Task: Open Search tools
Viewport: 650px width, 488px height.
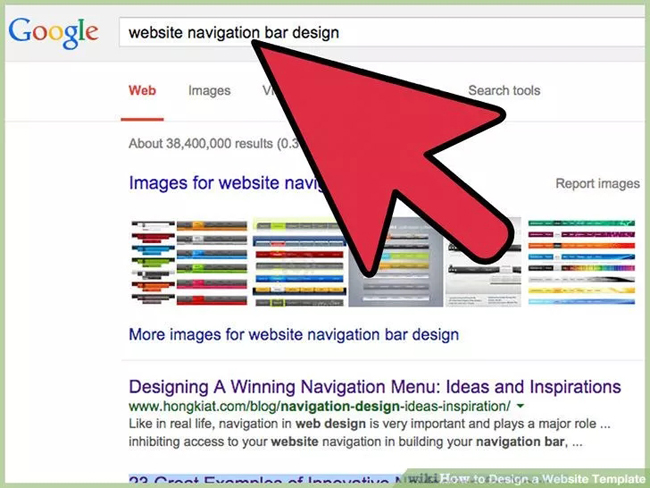Action: click(504, 90)
